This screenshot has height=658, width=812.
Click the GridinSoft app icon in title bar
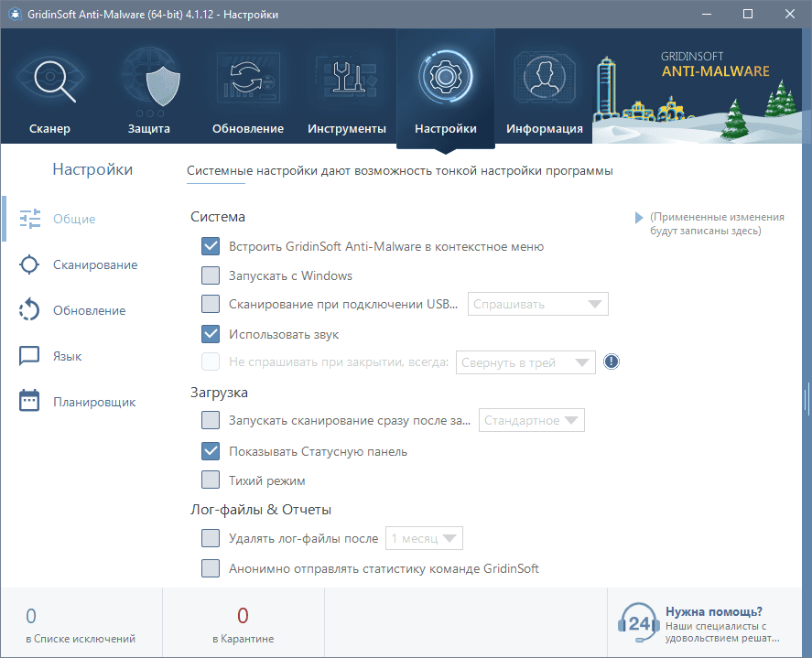pyautogui.click(x=15, y=14)
